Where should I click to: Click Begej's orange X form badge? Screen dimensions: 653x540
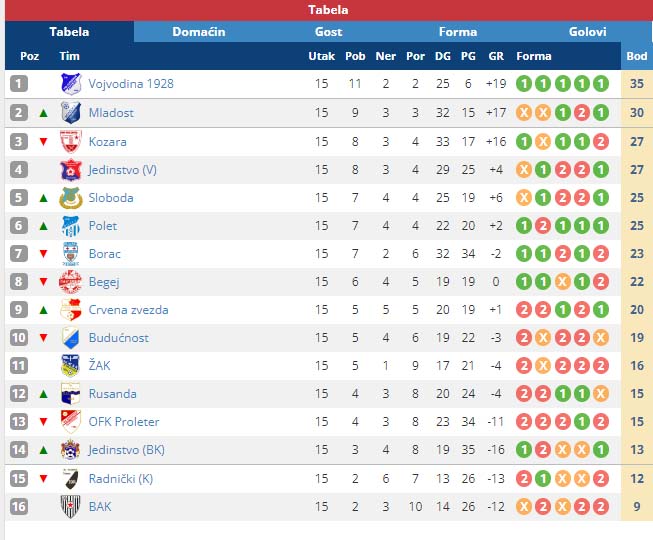562,282
